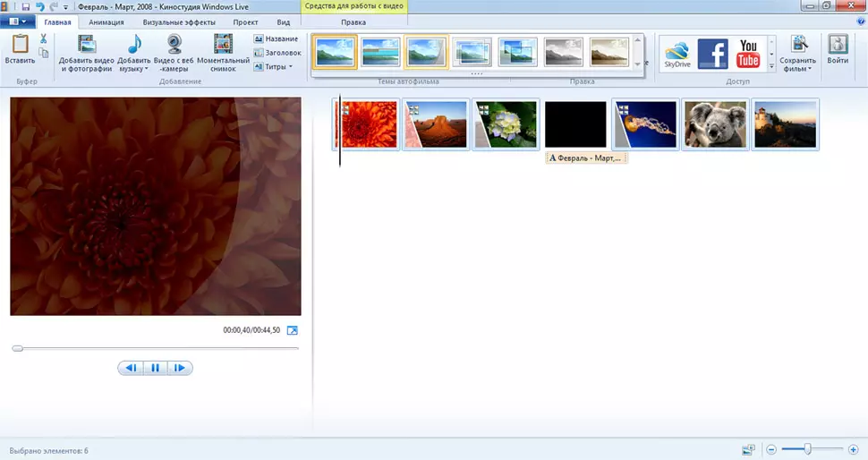868x460 pixels.
Task: Expand the Титры dropdown arrow
Action: [x=290, y=67]
